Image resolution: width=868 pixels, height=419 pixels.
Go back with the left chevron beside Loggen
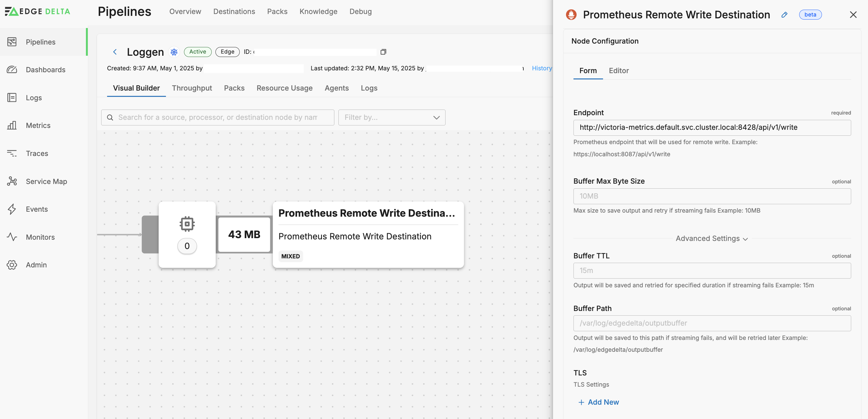click(x=115, y=52)
